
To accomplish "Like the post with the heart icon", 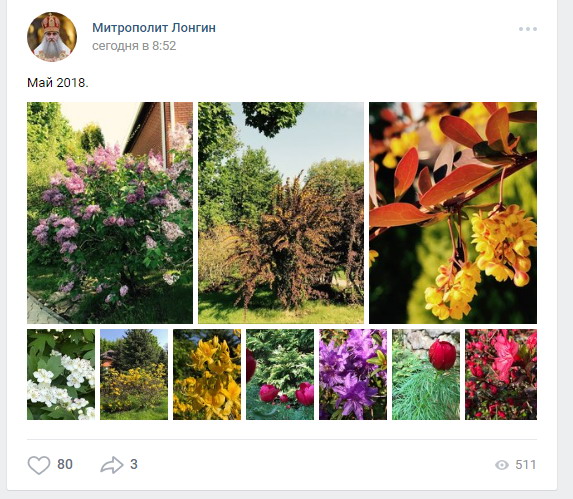I will click(x=39, y=465).
